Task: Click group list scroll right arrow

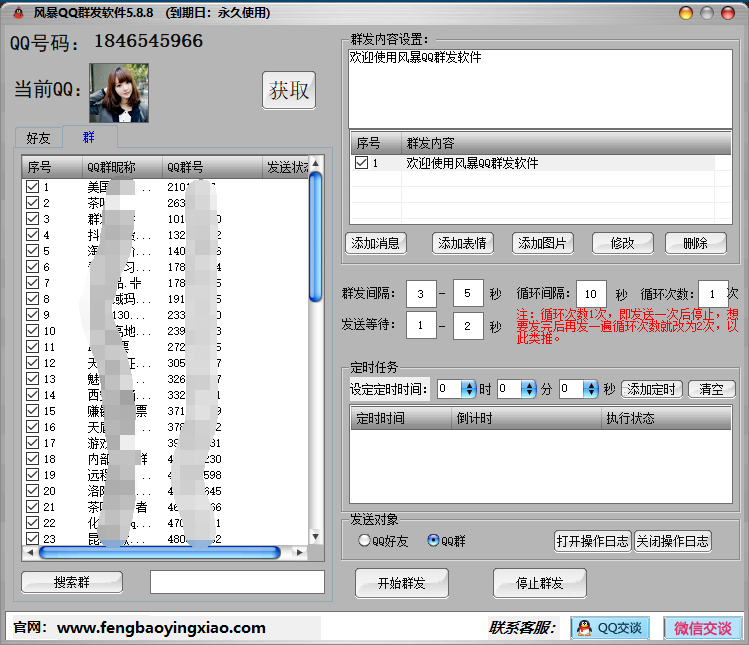Action: coord(300,553)
